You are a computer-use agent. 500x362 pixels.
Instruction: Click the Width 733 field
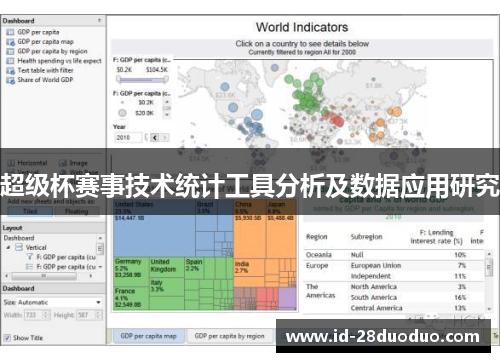(x=33, y=315)
